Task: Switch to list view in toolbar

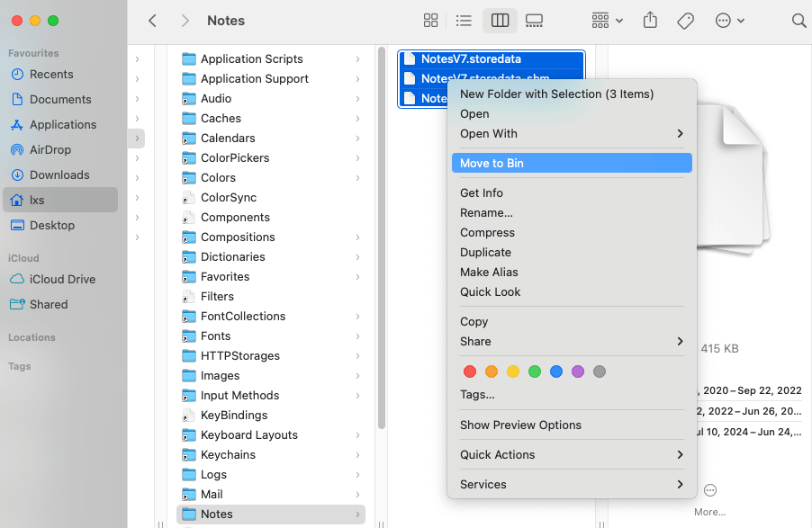Action: [x=464, y=21]
